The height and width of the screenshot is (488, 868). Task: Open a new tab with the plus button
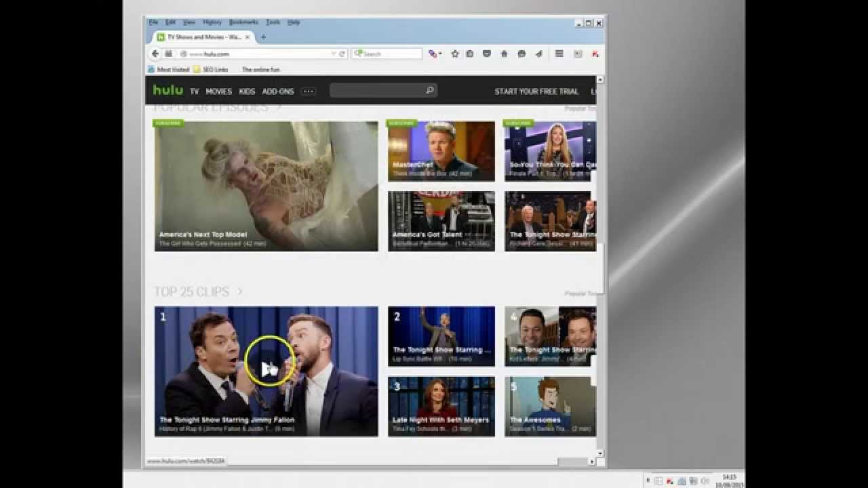263,37
